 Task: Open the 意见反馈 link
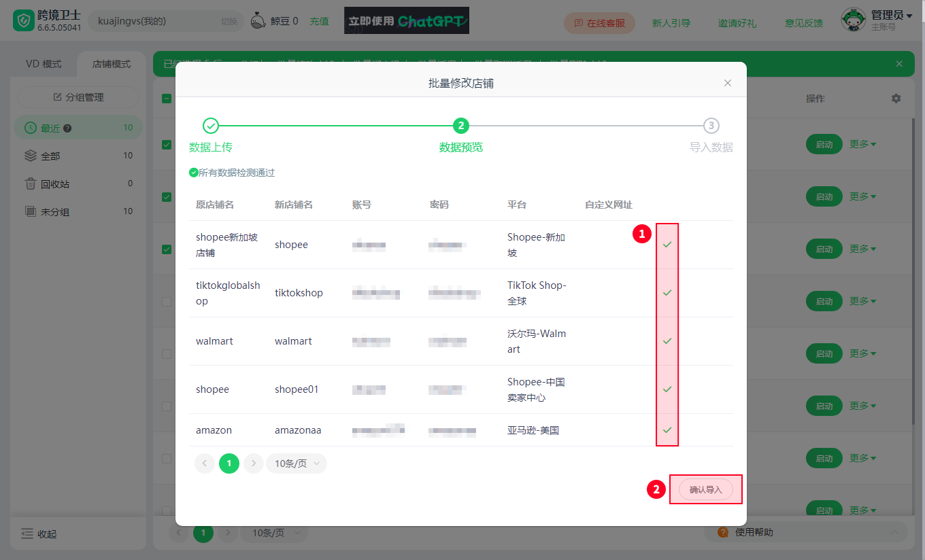[x=804, y=23]
